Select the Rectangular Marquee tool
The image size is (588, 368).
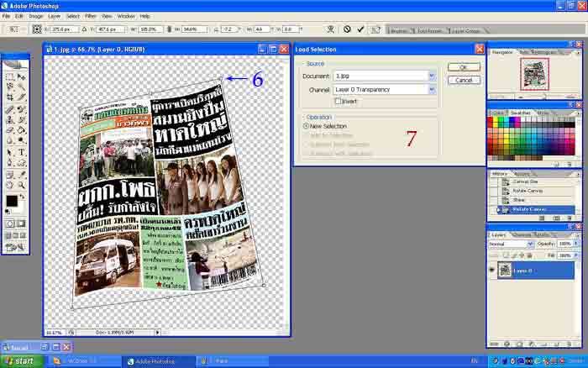click(9, 76)
